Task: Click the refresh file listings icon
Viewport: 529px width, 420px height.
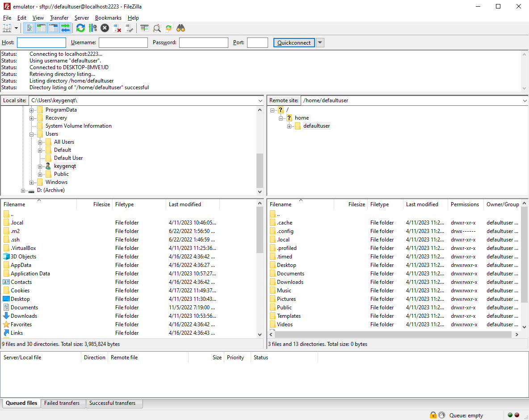Action: coord(80,28)
